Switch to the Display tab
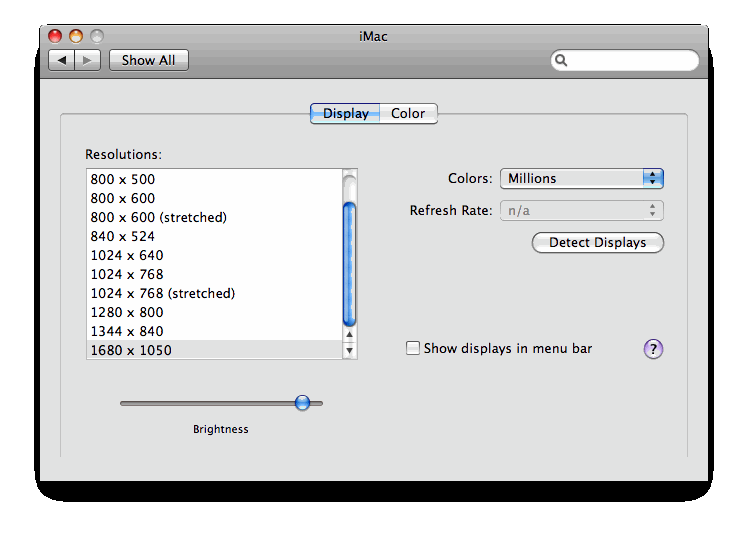This screenshot has height=536, width=748. click(x=345, y=113)
